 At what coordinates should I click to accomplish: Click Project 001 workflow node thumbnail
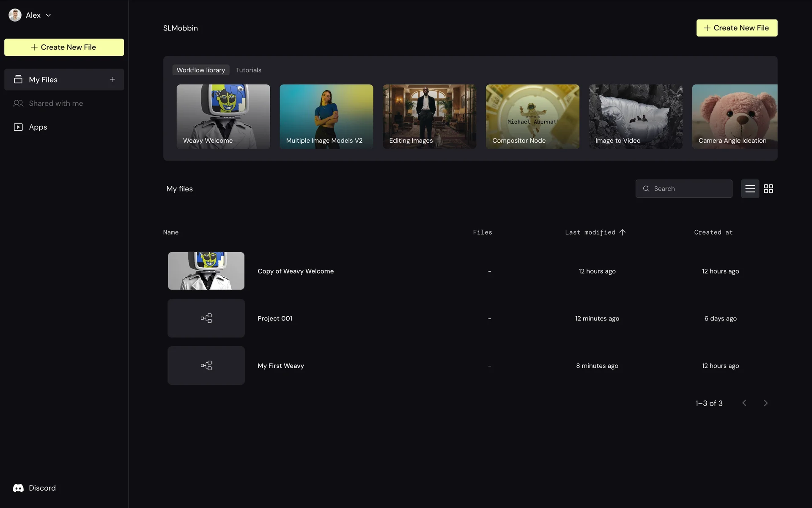pos(206,318)
